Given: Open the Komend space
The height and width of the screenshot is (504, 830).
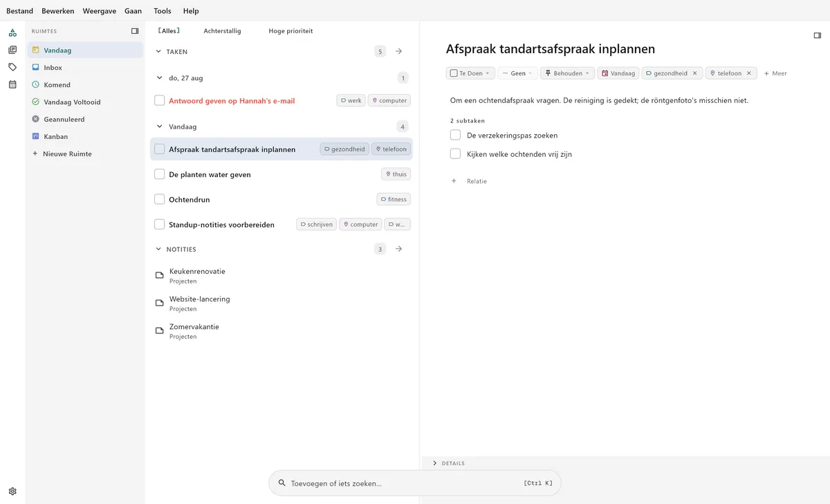Looking at the screenshot, I should tap(85, 85).
